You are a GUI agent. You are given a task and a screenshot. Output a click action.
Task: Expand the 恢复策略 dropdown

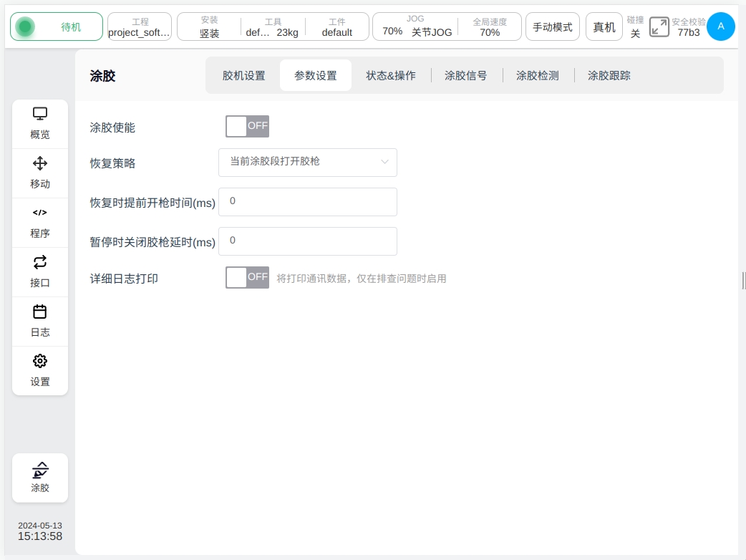pyautogui.click(x=308, y=162)
